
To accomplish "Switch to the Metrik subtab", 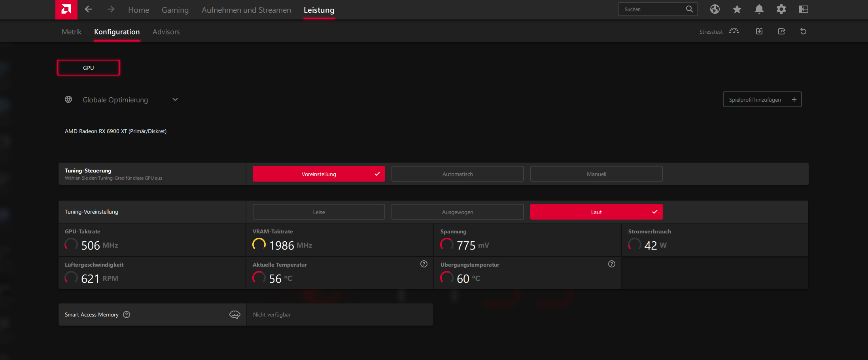I will coord(72,32).
